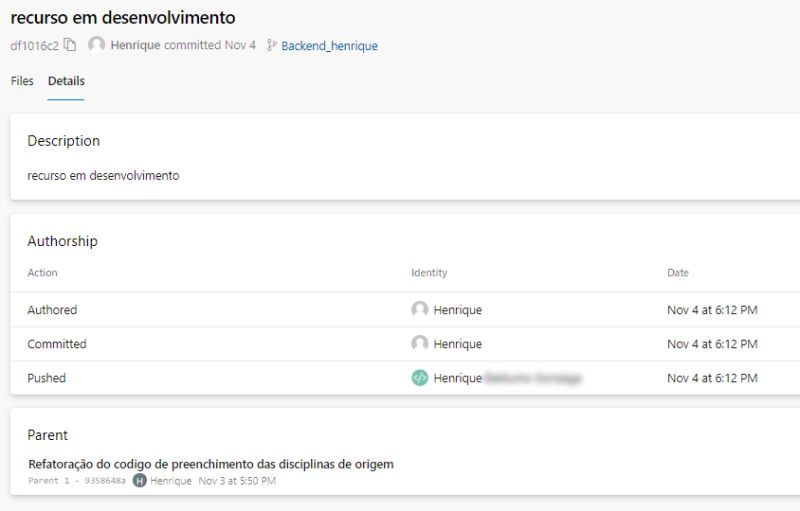Image resolution: width=800 pixels, height=511 pixels.
Task: Click the description text recurso em desenvolvimento
Action: click(x=103, y=175)
